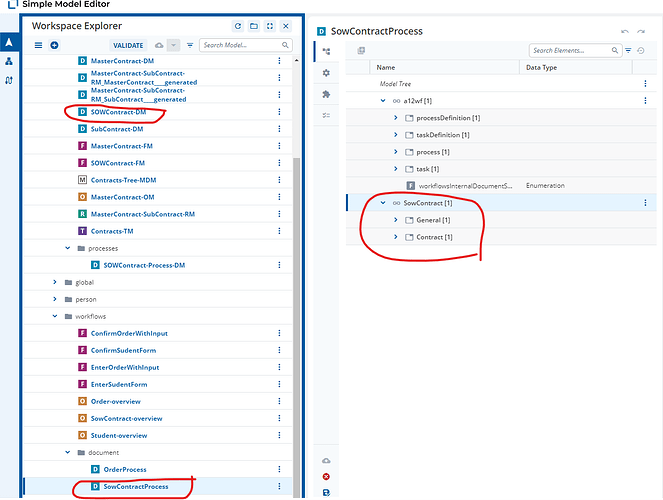Open MasterContract-SubContract-RM model
This screenshot has width=663, height=500.
[143, 214]
